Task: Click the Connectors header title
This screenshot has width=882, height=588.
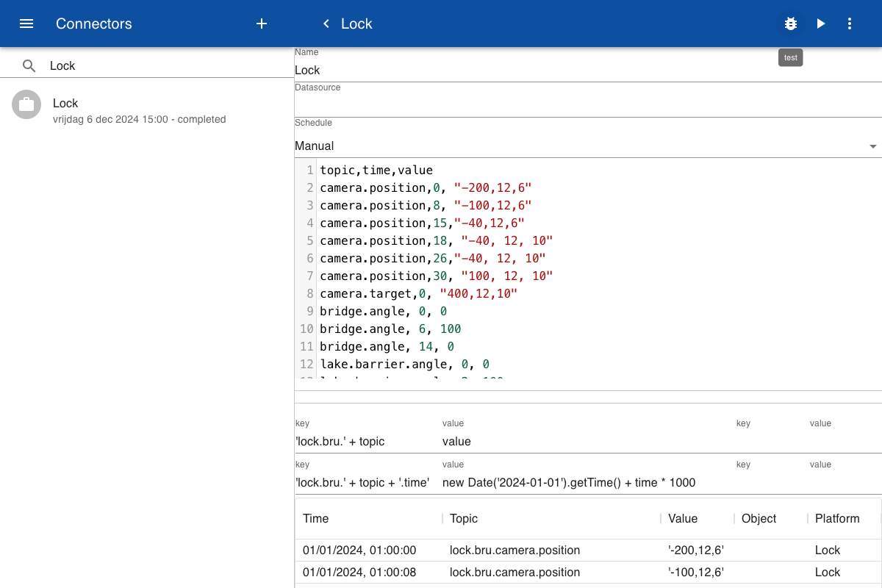Action: tap(94, 24)
